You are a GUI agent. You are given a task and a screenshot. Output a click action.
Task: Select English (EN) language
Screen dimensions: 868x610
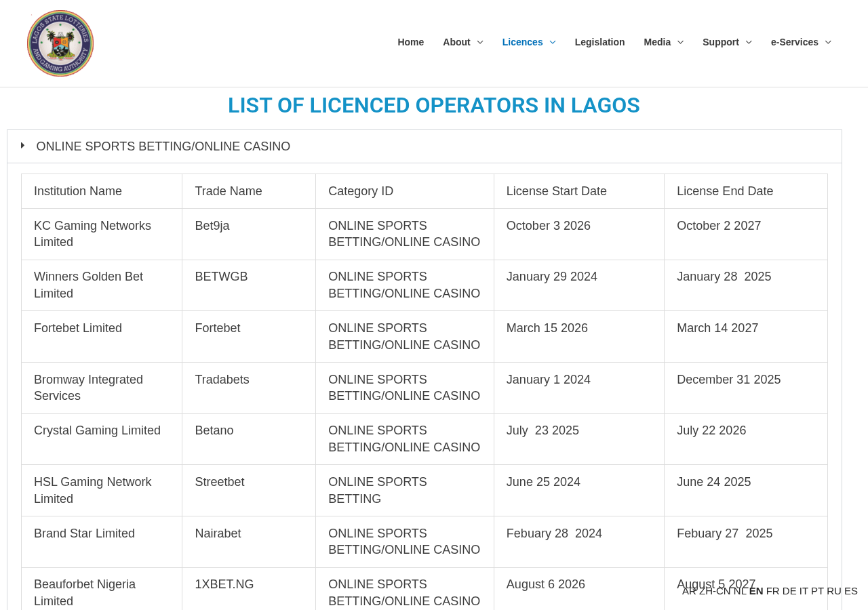756,591
